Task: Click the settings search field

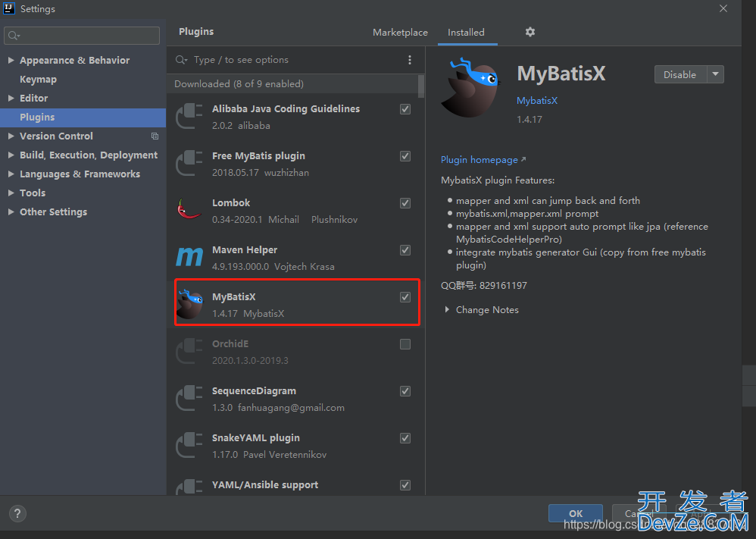Action: pyautogui.click(x=82, y=36)
